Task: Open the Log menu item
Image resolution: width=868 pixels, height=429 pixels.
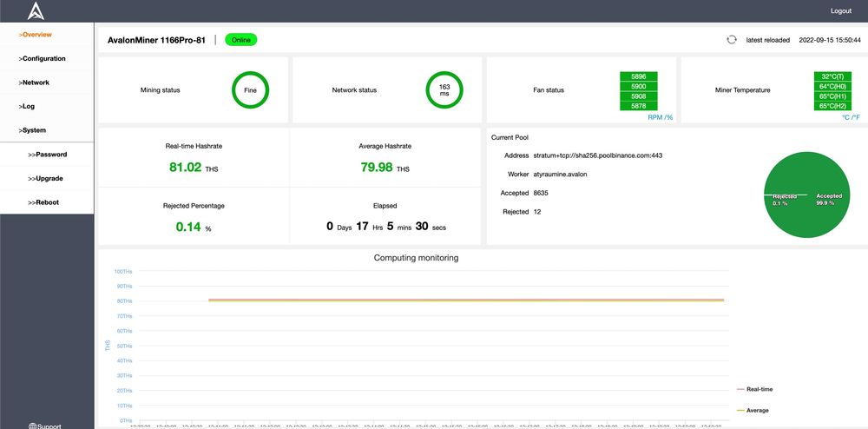Action: pyautogui.click(x=27, y=106)
